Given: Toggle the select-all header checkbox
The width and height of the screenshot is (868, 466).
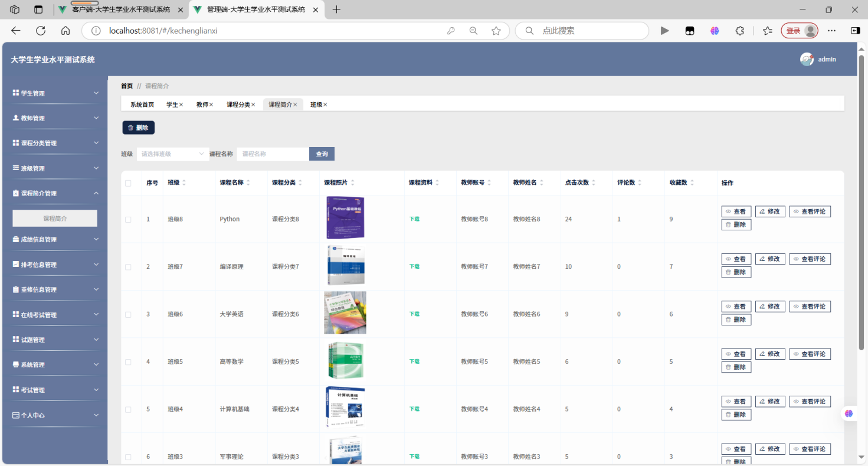Looking at the screenshot, I should [128, 183].
